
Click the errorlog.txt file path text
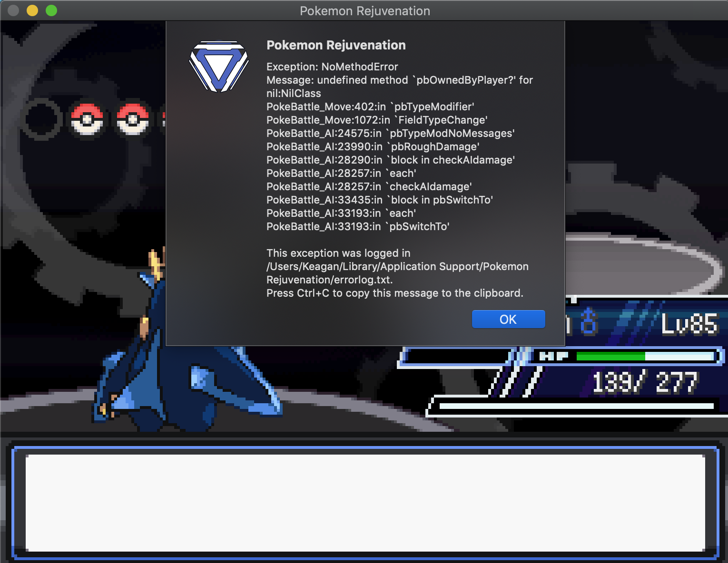(x=397, y=273)
